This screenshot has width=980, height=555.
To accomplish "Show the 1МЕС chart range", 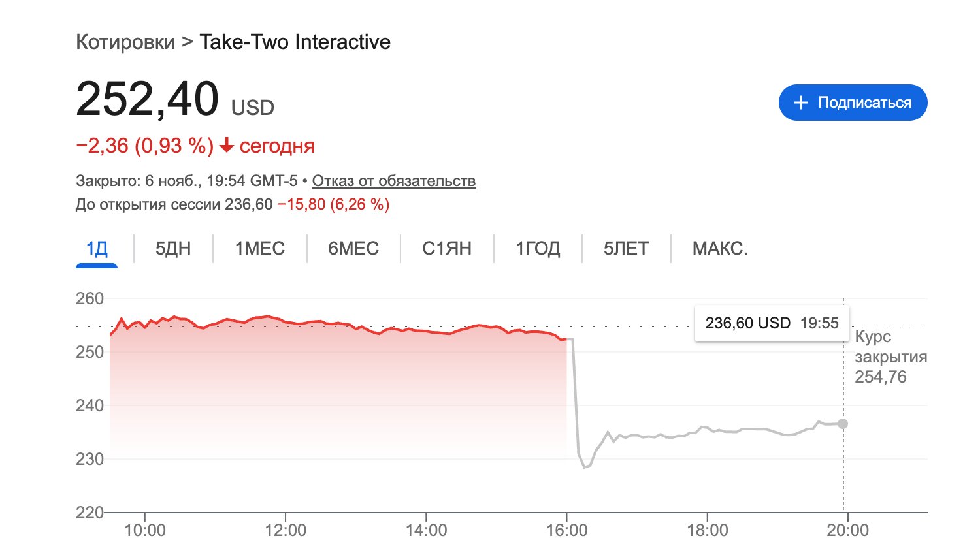I will tap(260, 248).
